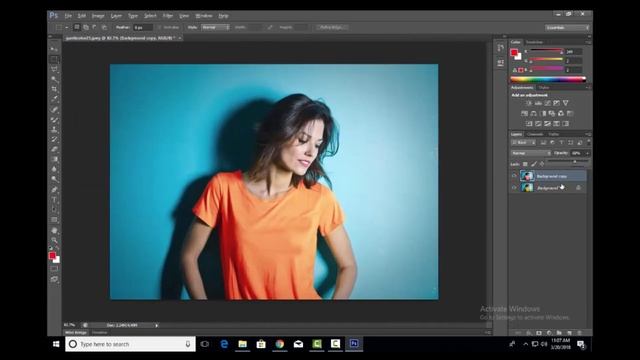Add a Brightness/Contrast adjustment
The height and width of the screenshot is (360, 640).
click(529, 103)
